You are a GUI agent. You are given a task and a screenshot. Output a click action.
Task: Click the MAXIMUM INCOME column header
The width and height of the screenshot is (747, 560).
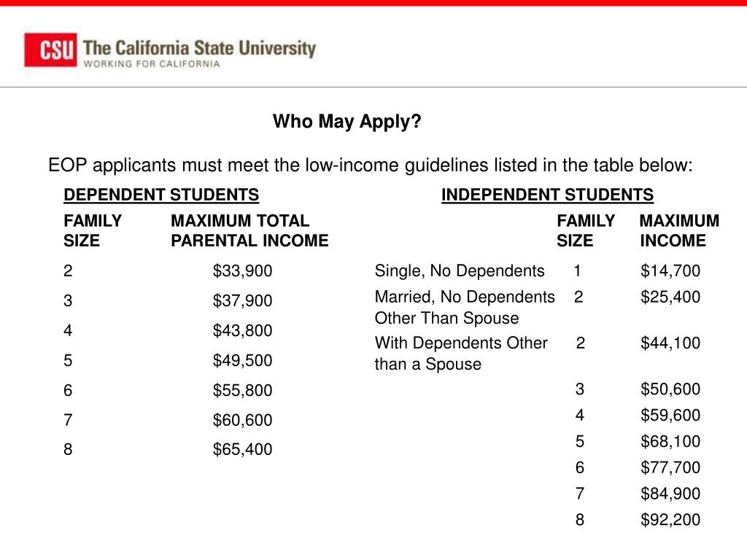click(x=679, y=230)
